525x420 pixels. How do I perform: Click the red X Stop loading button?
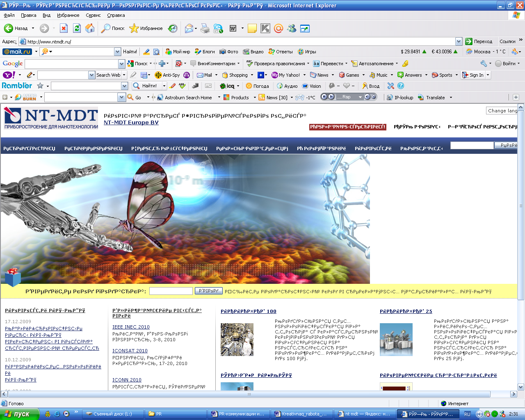point(64,28)
